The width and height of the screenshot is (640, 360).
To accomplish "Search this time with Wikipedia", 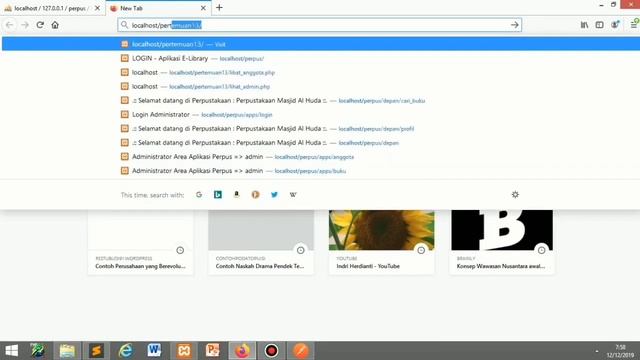I will [293, 195].
